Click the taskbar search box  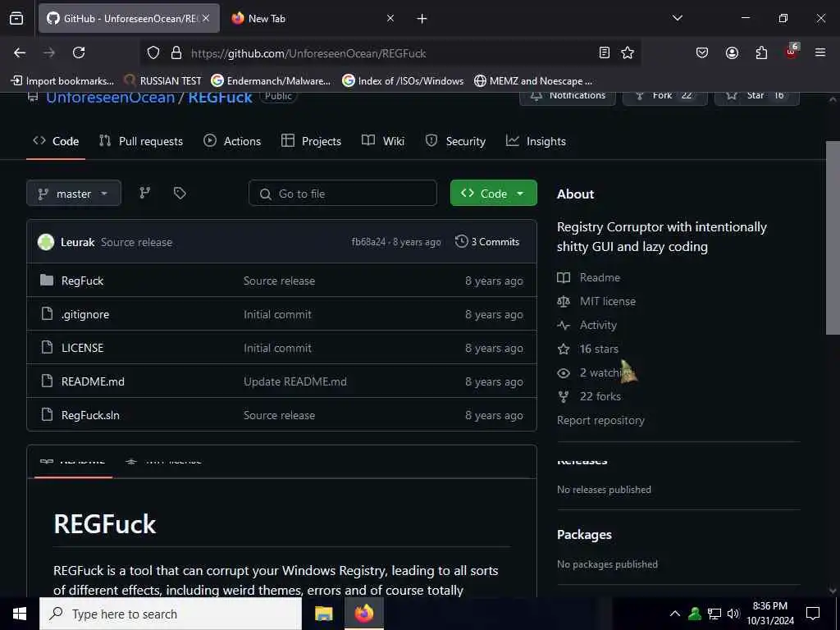pos(171,614)
